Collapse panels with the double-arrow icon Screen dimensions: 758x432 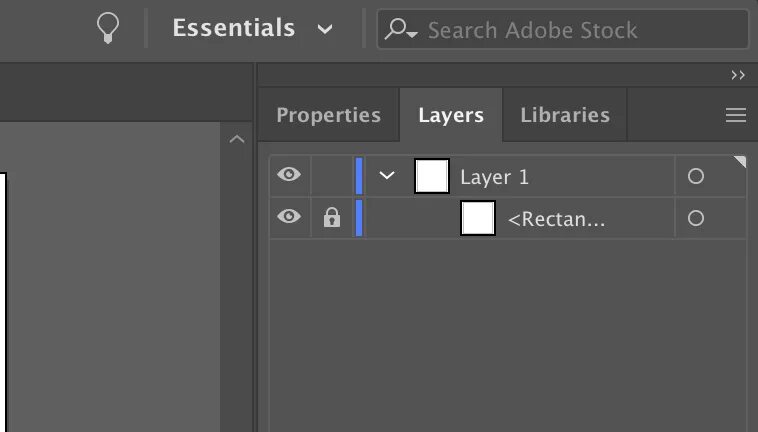(738, 75)
